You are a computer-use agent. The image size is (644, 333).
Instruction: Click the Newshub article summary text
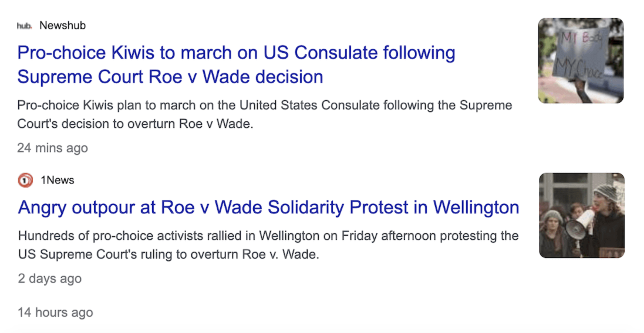point(264,114)
